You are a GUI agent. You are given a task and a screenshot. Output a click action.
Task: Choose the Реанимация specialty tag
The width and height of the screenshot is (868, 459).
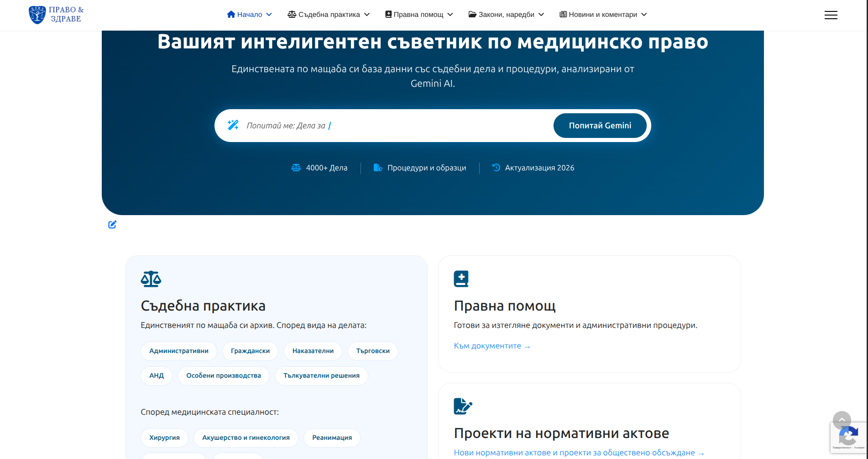332,438
